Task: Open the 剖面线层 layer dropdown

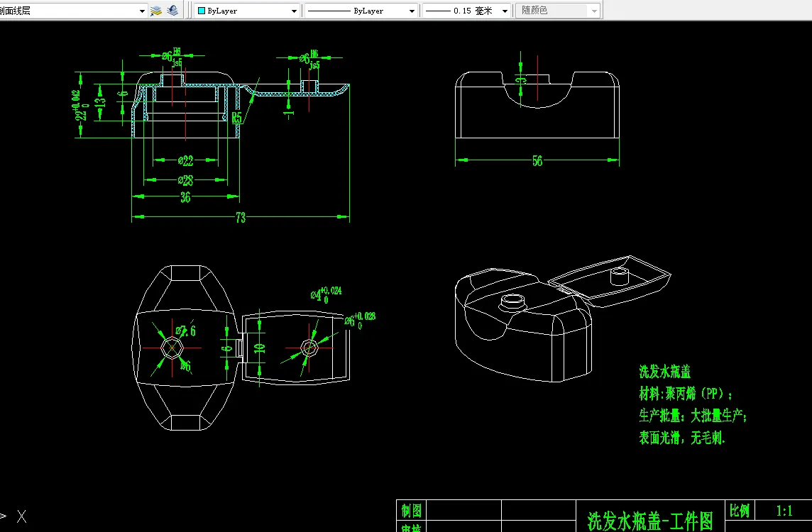Action: pos(74,11)
